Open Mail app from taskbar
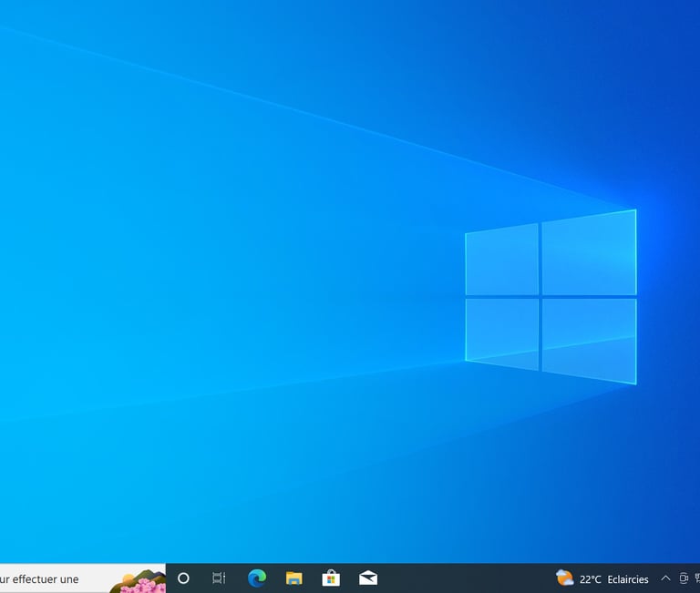Viewport: 700px width, 593px height. pyautogui.click(x=368, y=578)
